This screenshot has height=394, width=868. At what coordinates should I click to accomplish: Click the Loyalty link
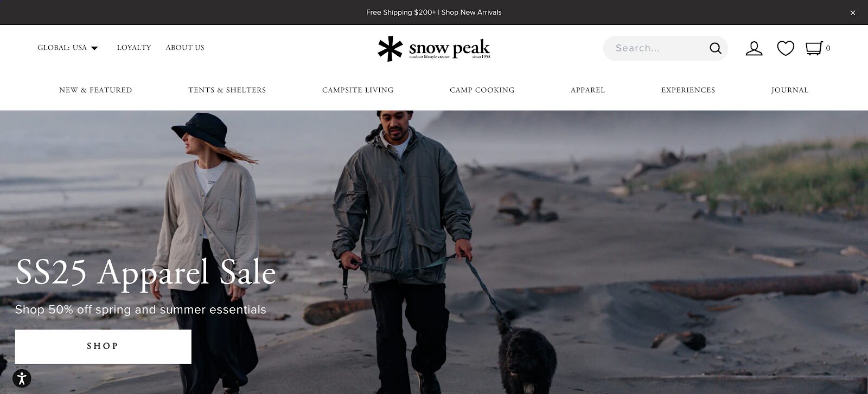point(134,48)
